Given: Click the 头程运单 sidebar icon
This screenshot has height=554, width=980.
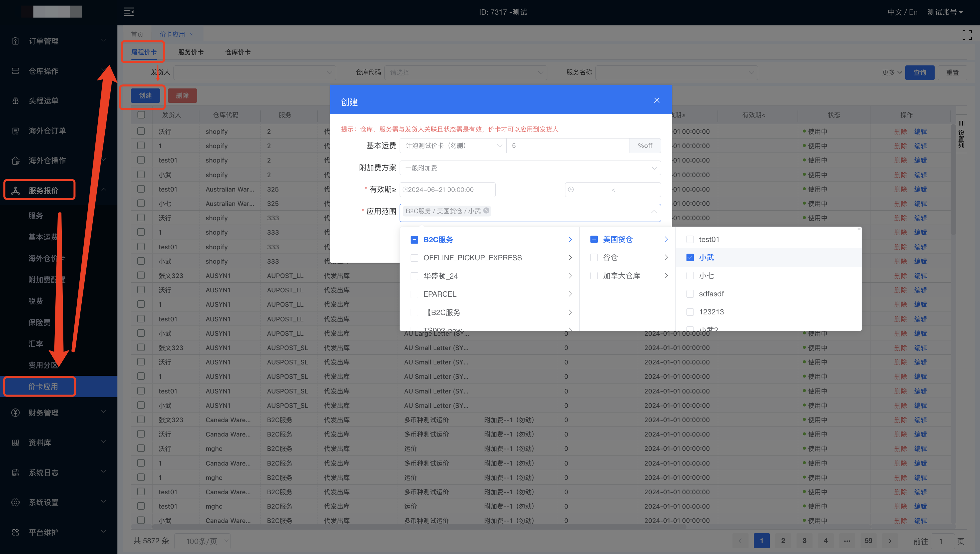Looking at the screenshot, I should pyautogui.click(x=15, y=100).
